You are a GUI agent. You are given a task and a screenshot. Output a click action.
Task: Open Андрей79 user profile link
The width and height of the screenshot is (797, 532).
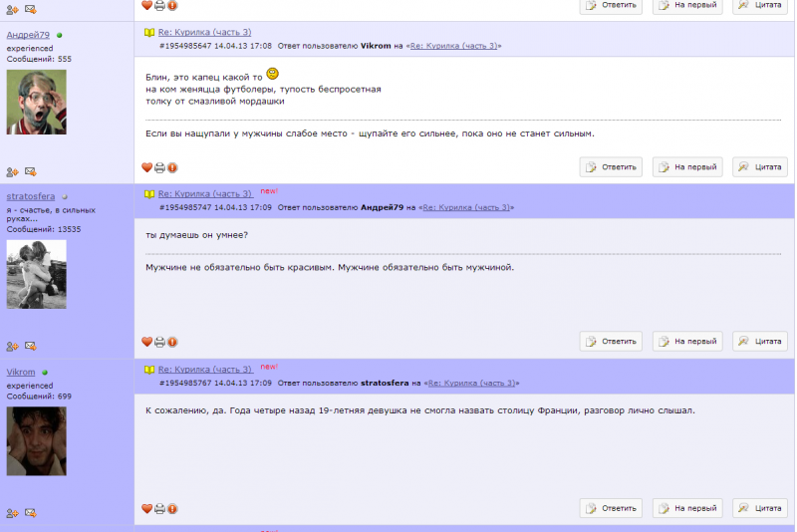point(28,35)
